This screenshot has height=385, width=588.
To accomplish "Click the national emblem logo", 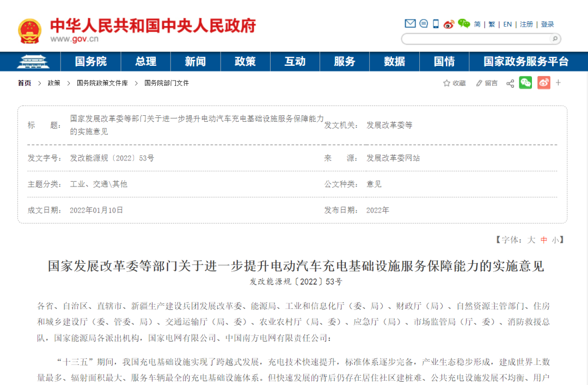I will point(29,31).
